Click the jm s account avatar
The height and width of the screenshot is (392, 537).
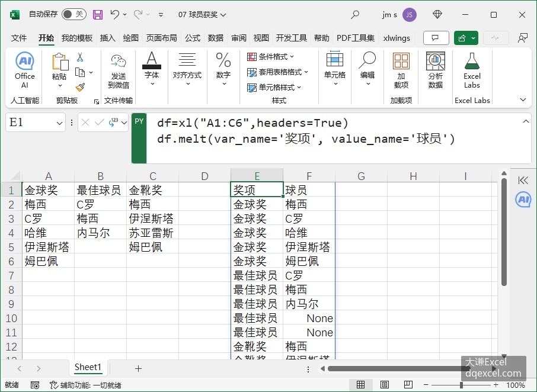coord(409,15)
